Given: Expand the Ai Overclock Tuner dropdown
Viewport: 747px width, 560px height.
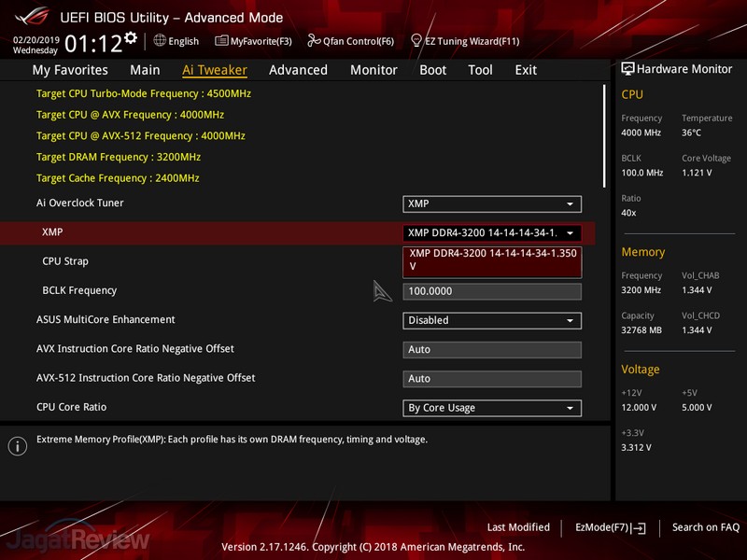Looking at the screenshot, I should (x=492, y=203).
